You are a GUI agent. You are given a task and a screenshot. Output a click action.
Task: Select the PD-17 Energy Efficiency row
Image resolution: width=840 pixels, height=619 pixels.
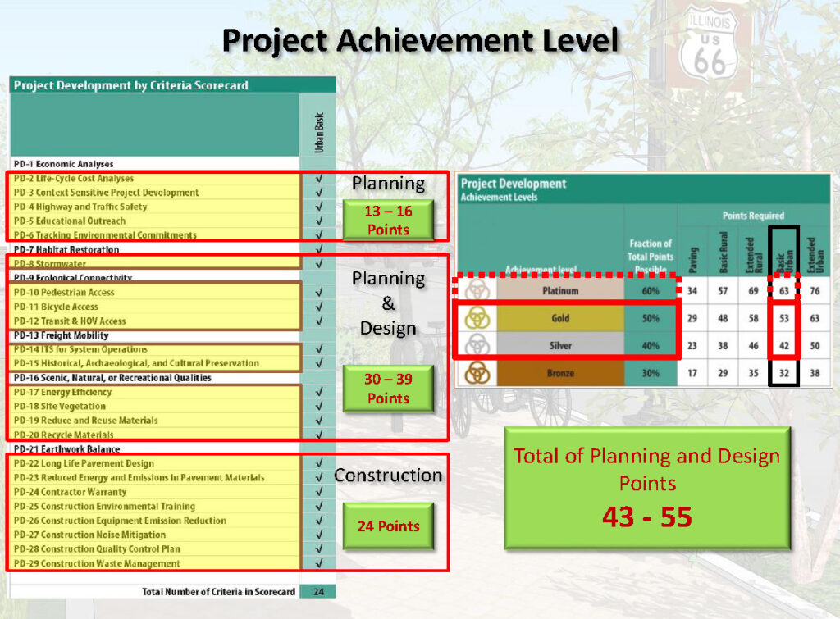coord(156,392)
